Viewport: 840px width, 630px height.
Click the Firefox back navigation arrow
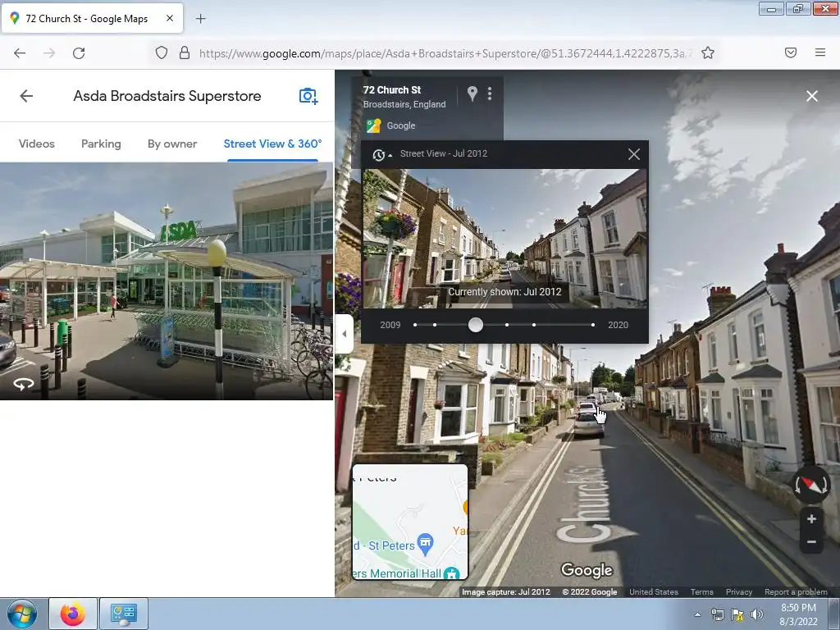click(x=20, y=53)
